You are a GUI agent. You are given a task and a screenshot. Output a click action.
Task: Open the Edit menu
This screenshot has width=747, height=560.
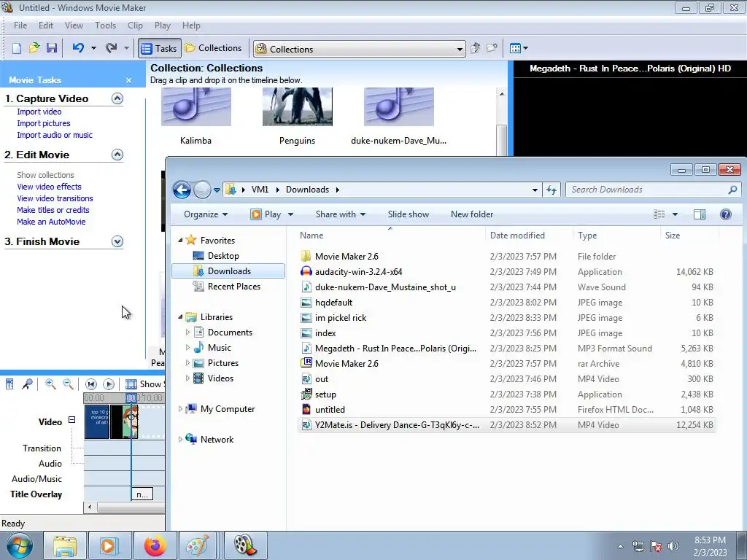[x=46, y=26]
